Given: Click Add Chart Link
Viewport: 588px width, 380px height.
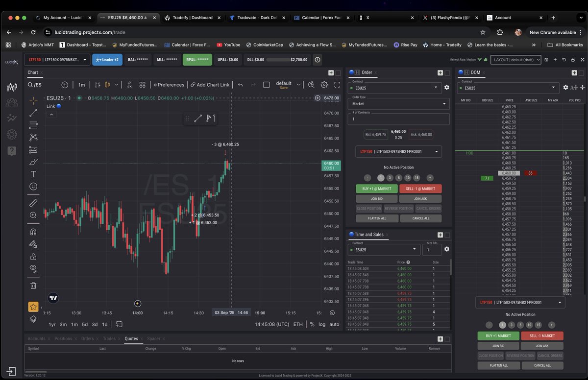Looking at the screenshot, I should click(210, 85).
